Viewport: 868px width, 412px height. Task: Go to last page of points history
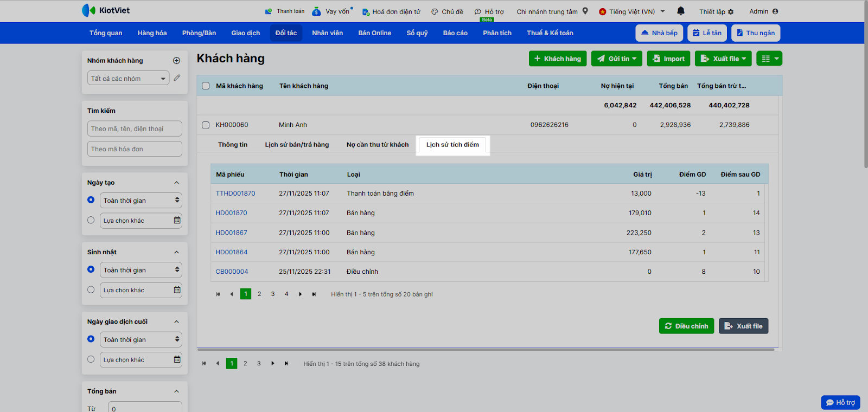click(314, 294)
